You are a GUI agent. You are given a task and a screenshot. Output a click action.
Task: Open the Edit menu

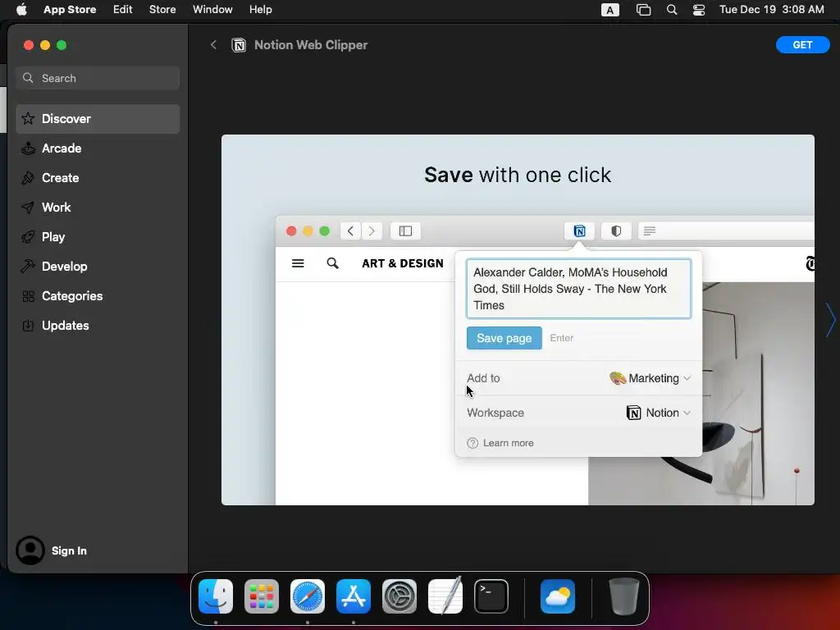(123, 10)
